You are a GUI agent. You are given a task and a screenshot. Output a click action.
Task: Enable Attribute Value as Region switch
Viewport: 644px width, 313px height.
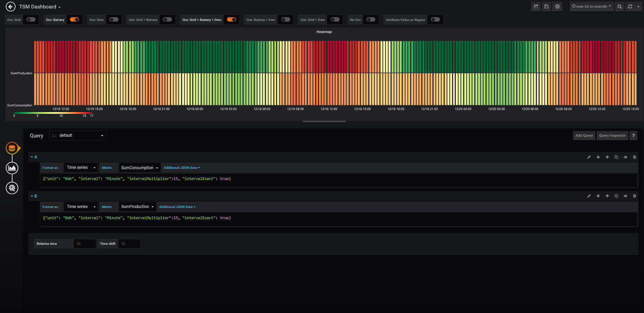435,20
